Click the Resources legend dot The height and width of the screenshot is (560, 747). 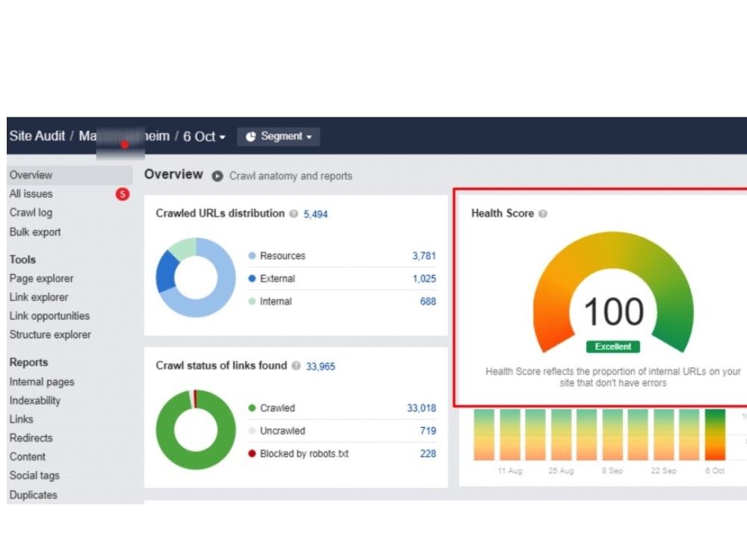coord(252,255)
